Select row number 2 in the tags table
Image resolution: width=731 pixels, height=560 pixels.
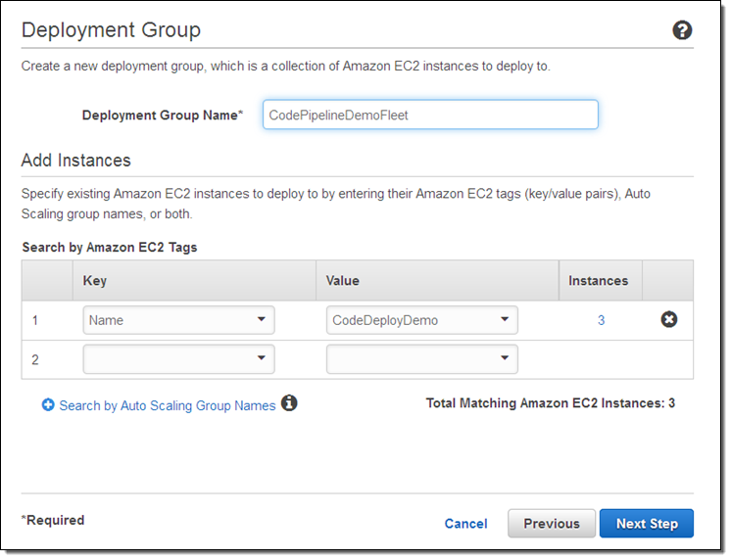(35, 359)
